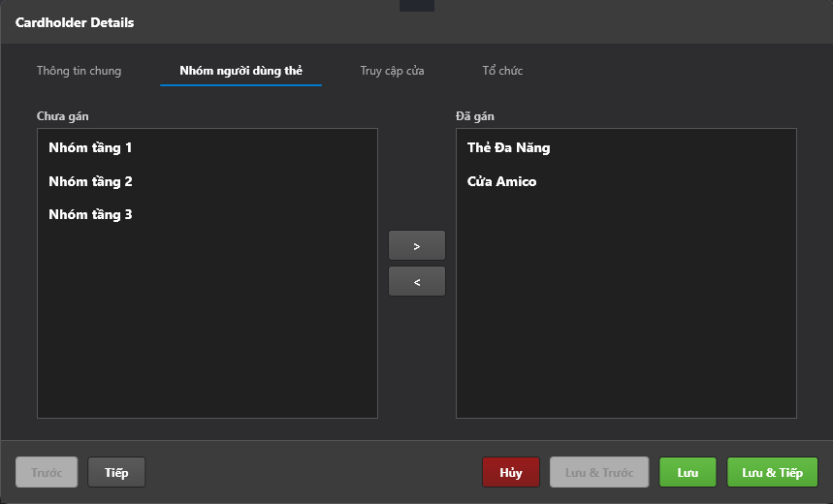Click the < unassign arrow button
833x504 pixels.
click(417, 281)
